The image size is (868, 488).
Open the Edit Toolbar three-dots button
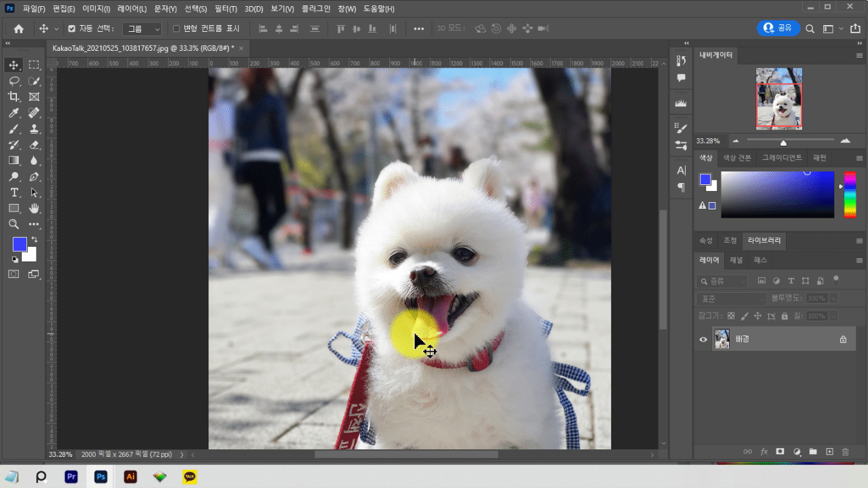click(x=34, y=224)
